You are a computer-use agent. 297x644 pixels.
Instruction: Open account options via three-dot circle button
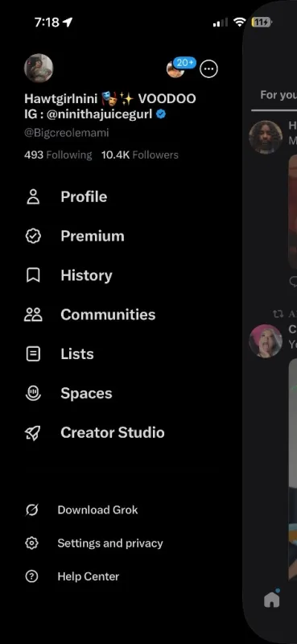pyautogui.click(x=208, y=69)
